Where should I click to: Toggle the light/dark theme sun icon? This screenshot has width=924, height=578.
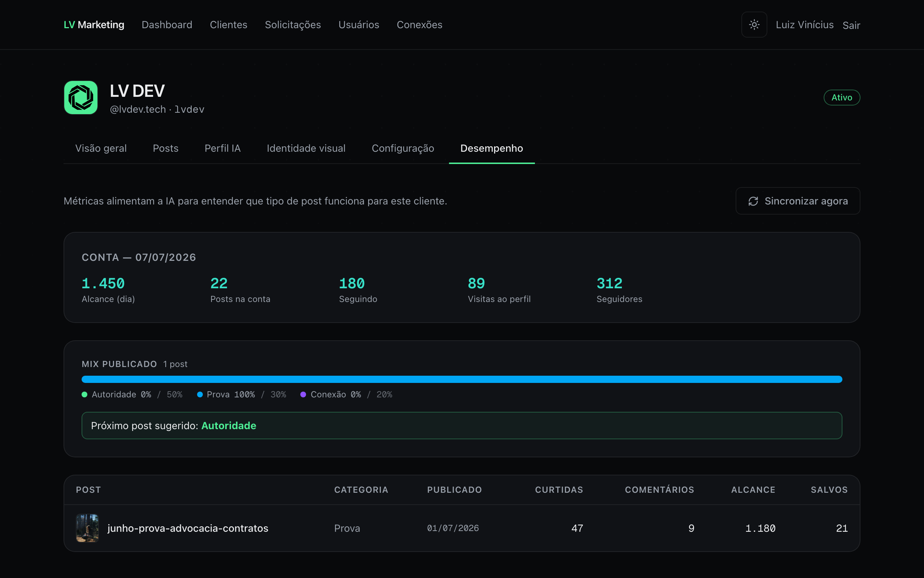coord(754,25)
